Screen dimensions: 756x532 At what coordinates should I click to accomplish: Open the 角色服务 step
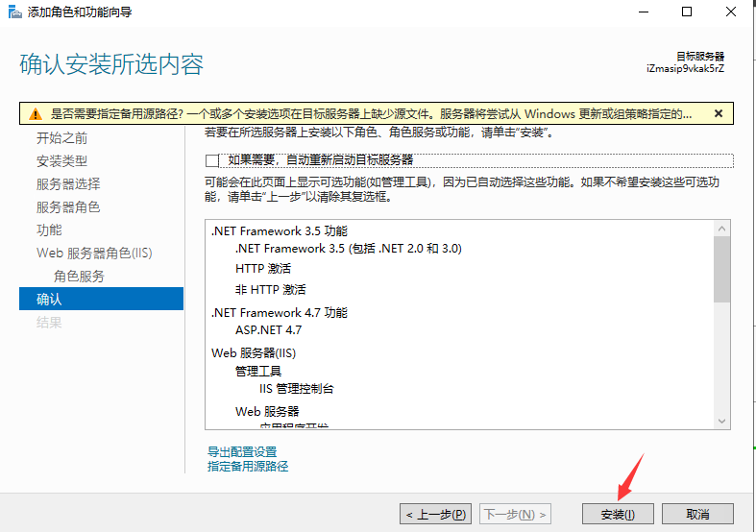79,277
